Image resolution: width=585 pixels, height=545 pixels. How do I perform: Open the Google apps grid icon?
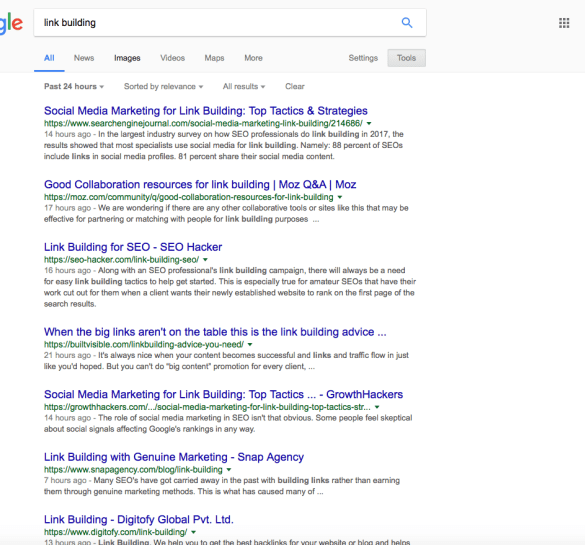pyautogui.click(x=564, y=23)
